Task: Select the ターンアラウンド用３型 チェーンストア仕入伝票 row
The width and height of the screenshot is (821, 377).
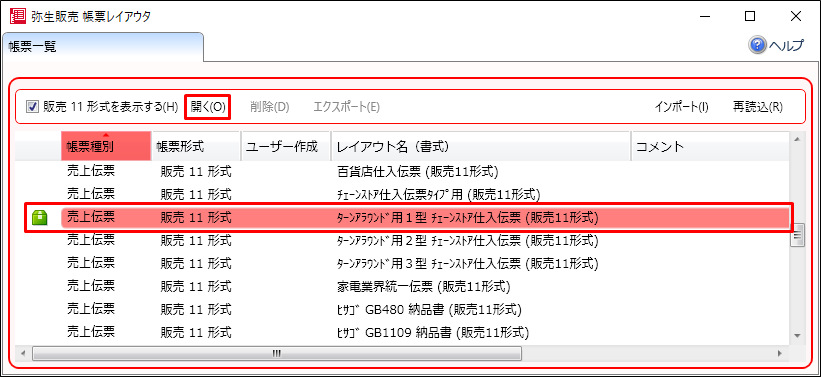Action: click(402, 263)
